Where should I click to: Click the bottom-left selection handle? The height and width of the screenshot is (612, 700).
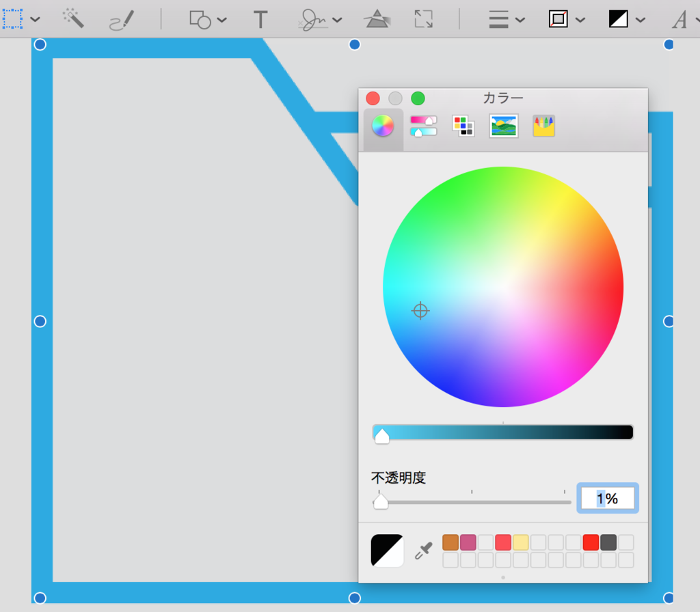(40, 598)
